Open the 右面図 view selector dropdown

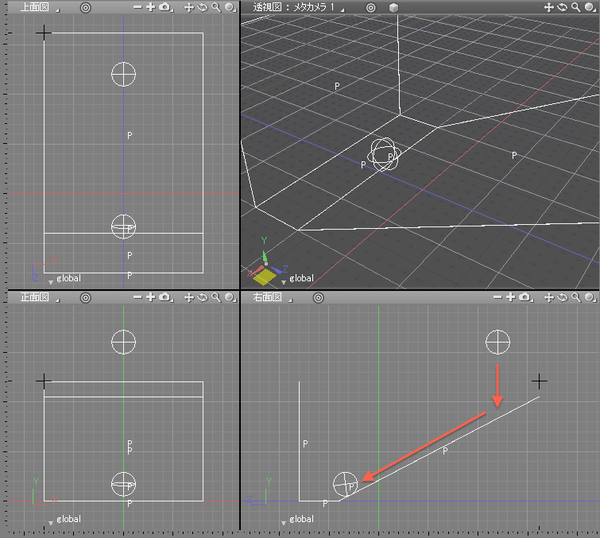tap(272, 297)
